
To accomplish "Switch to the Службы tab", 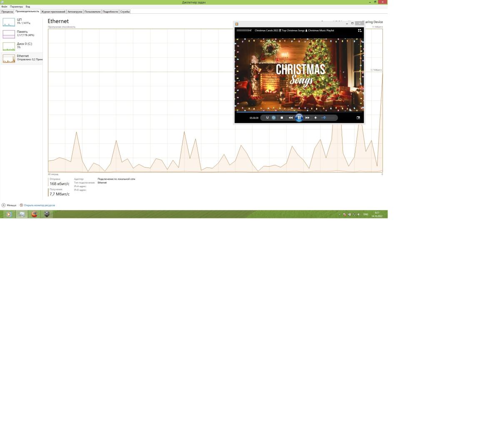I will click(125, 12).
